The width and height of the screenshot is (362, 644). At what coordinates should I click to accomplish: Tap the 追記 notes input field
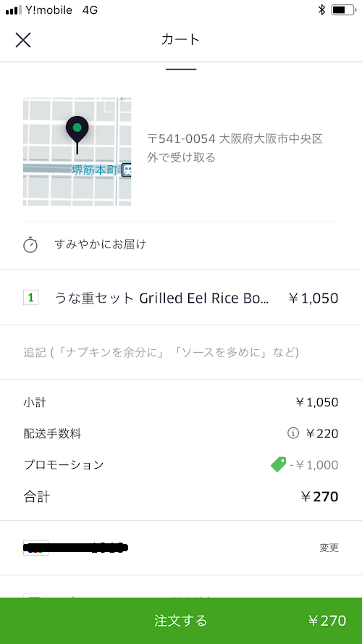tap(181, 352)
